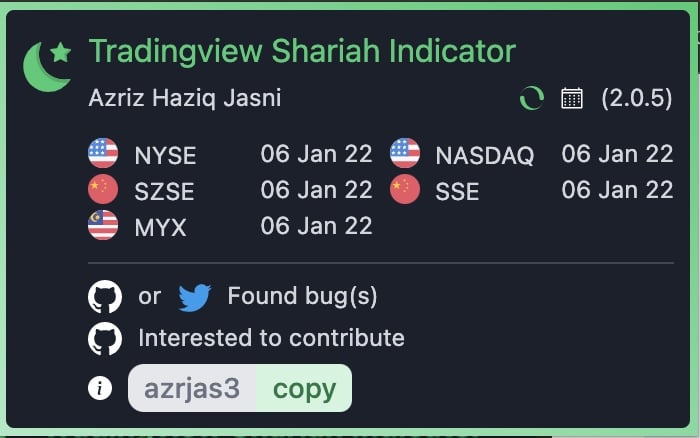Click the US flag next to NYSE

pyautogui.click(x=103, y=153)
